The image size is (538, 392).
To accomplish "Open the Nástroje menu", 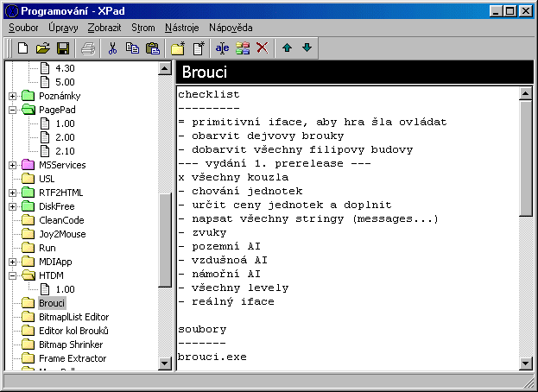I will (182, 28).
